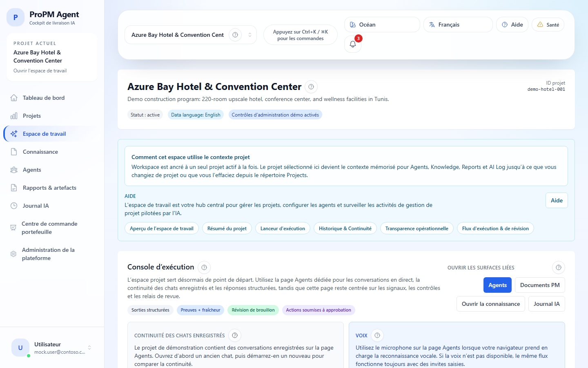The image size is (588, 368).
Task: Click help icon for Continuité des chats enregistrés
Action: coord(235,335)
